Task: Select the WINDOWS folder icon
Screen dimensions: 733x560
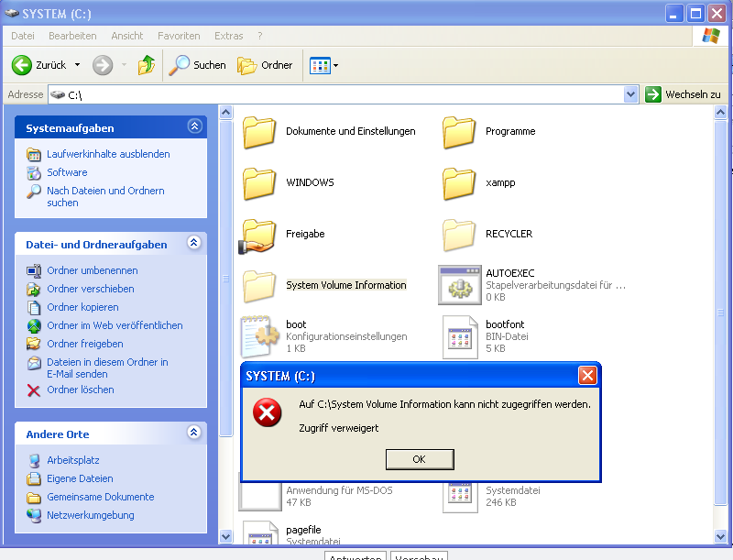Action: pos(259,183)
